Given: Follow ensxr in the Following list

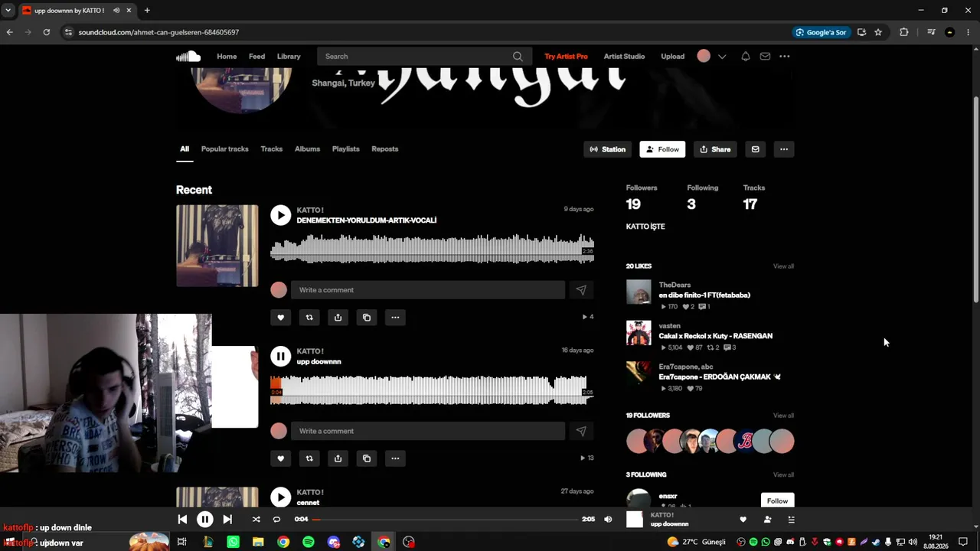Looking at the screenshot, I should point(777,500).
